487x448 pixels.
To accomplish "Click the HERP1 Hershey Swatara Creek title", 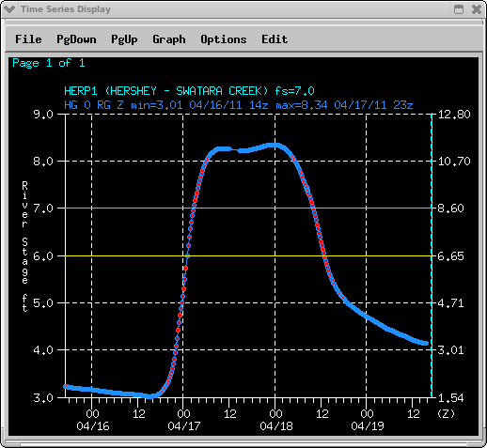I will click(189, 91).
